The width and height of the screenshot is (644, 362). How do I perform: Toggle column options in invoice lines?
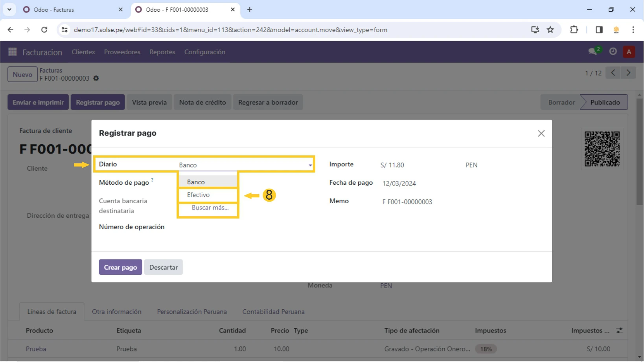[619, 331]
